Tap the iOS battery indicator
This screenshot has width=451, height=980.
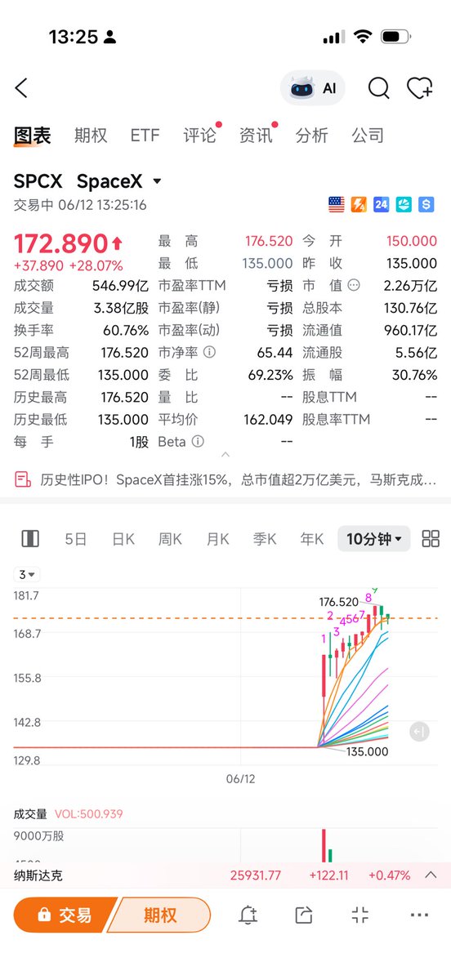[x=396, y=37]
